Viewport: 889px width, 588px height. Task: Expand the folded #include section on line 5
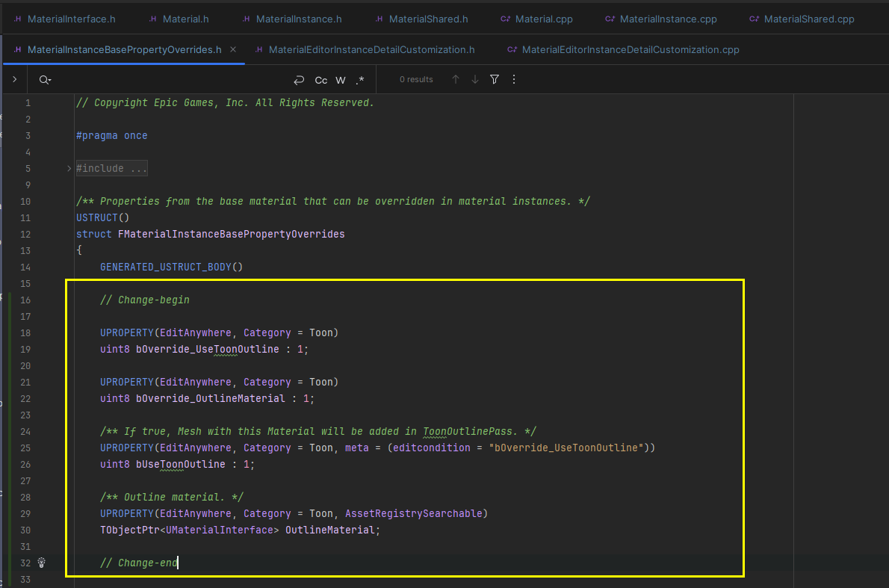click(x=68, y=168)
